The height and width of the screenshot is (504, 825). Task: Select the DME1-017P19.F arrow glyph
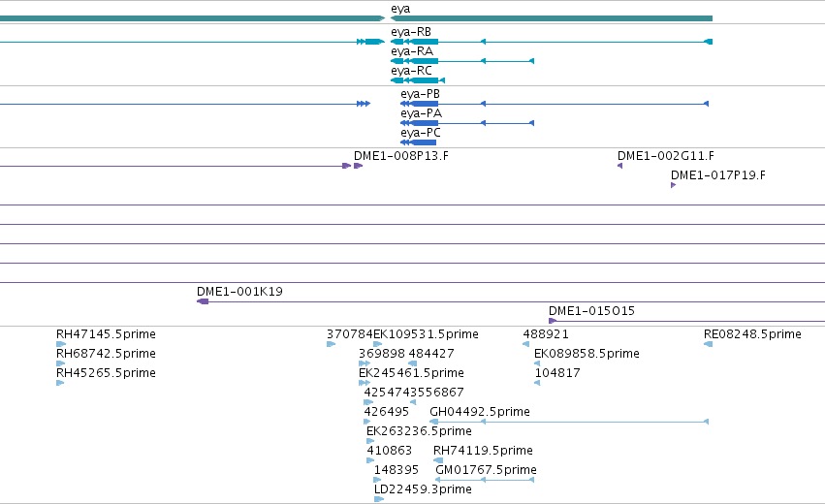[674, 185]
